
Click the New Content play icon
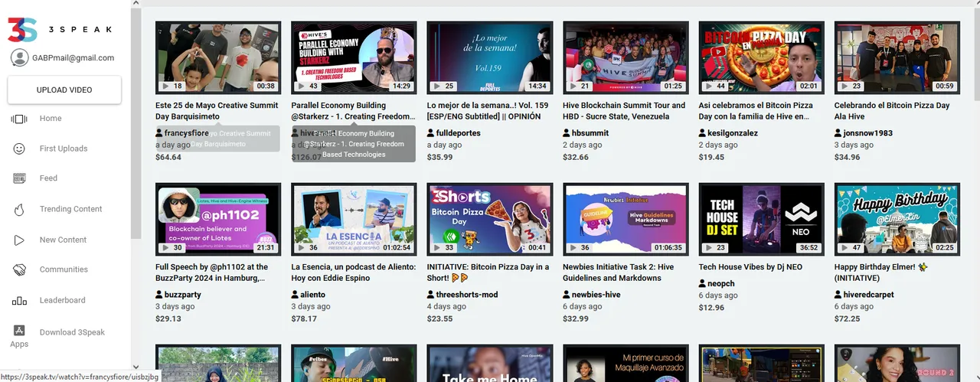[x=19, y=240]
